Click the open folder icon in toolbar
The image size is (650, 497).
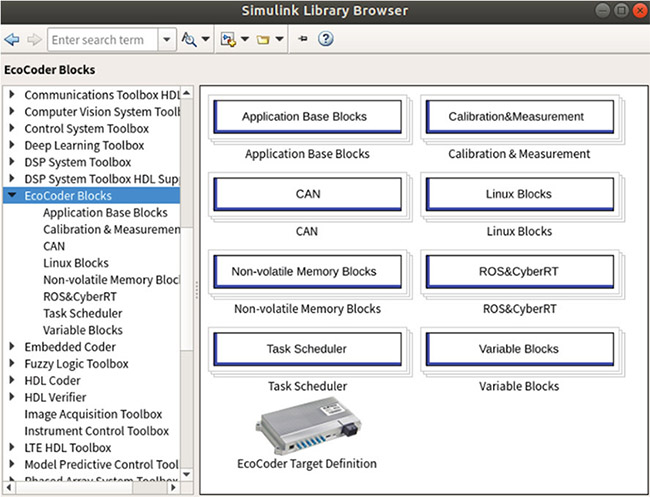point(263,40)
